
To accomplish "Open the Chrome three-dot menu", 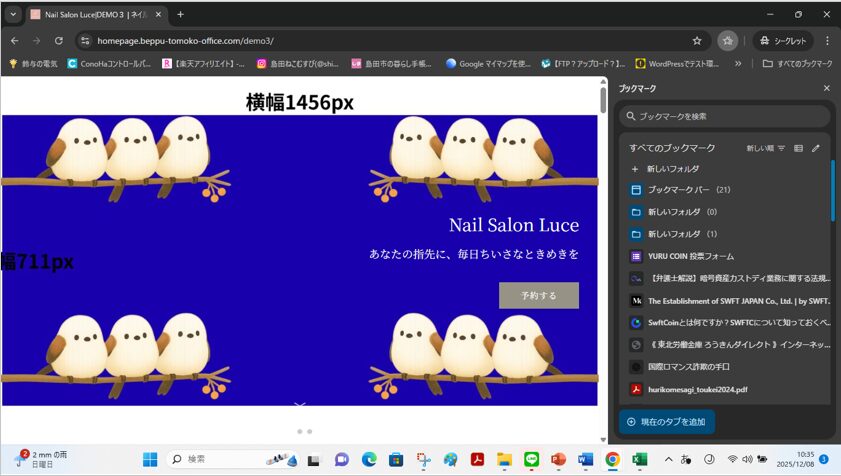I will coord(827,41).
